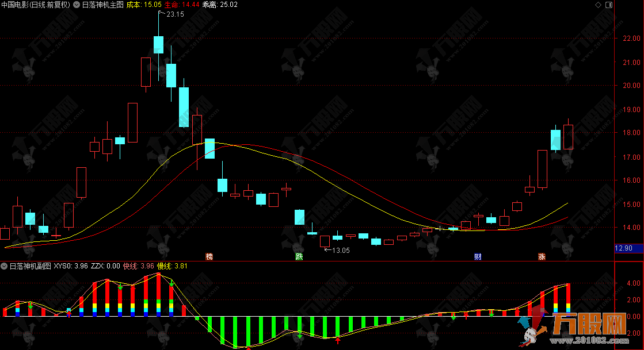
Task: Click the red up arrow at the deepest green bar
Action: [x=248, y=348]
